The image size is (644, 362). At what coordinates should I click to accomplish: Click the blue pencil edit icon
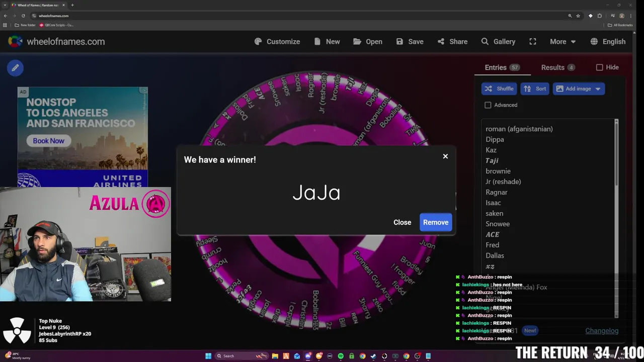15,67
